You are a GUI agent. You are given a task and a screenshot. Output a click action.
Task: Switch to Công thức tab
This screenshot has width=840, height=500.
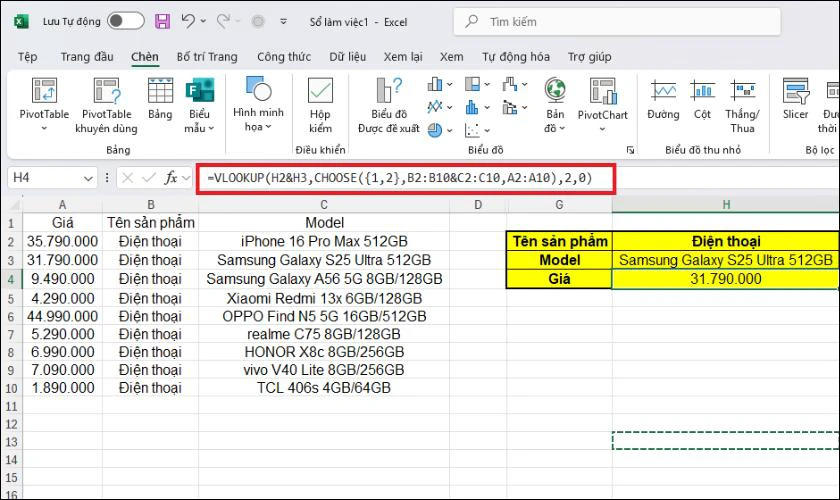coord(284,57)
